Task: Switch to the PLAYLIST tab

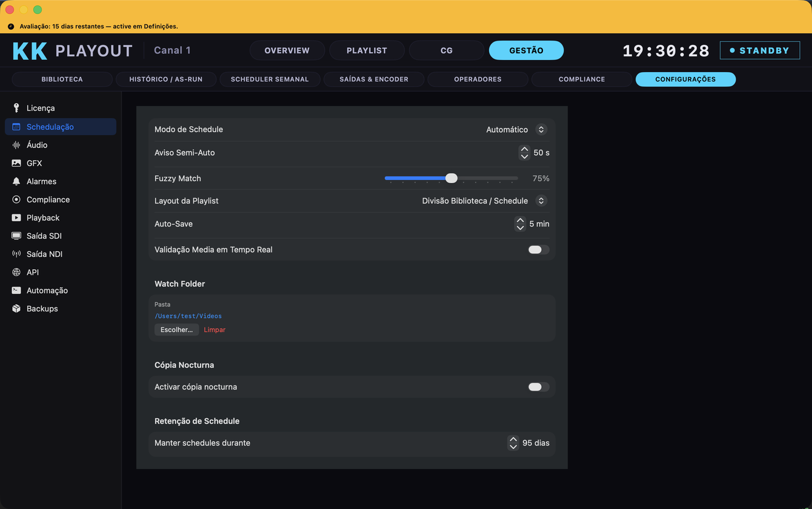Action: [x=367, y=50]
